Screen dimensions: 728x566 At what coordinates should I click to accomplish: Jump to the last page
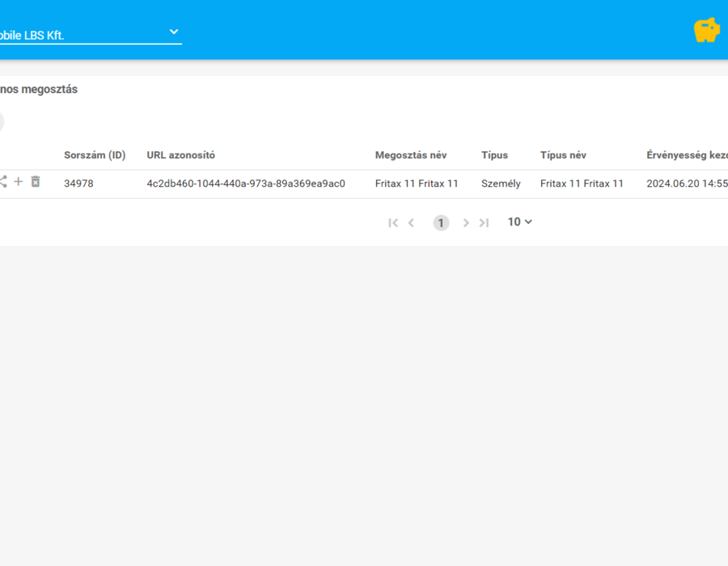click(x=484, y=223)
